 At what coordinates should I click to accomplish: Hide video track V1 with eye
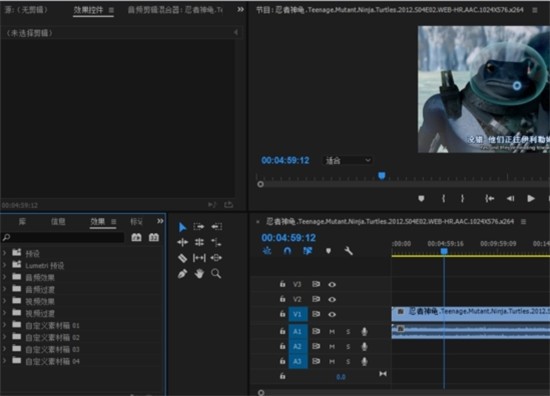pyautogui.click(x=332, y=314)
